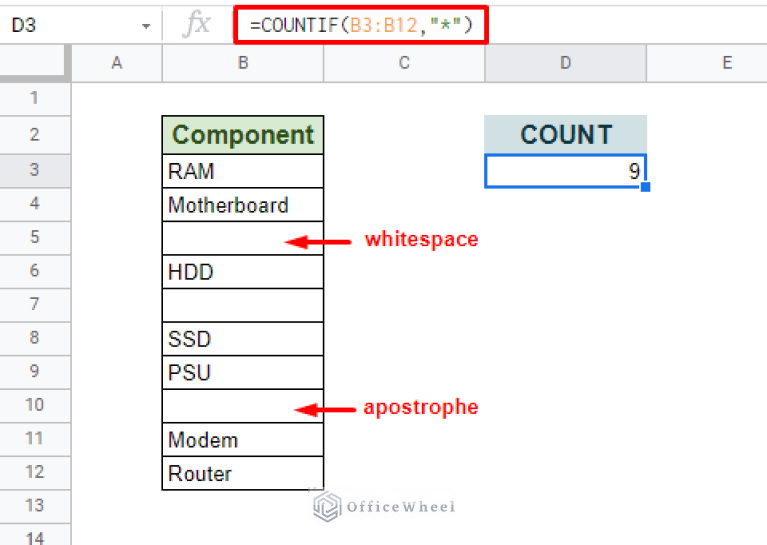Viewport: 767px width, 545px height.
Task: Select column B header
Action: point(242,63)
